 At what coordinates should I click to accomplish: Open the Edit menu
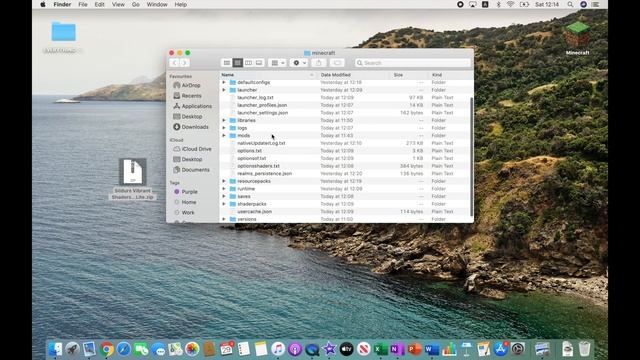coord(100,4)
